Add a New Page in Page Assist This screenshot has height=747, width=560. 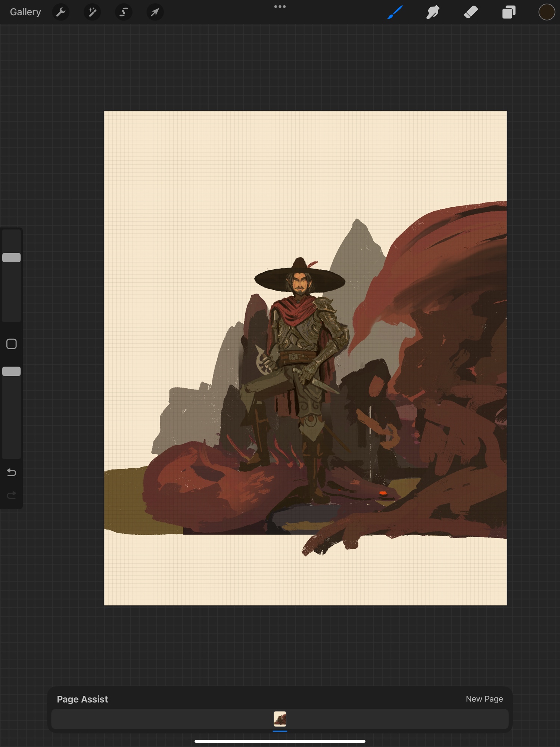[484, 699]
